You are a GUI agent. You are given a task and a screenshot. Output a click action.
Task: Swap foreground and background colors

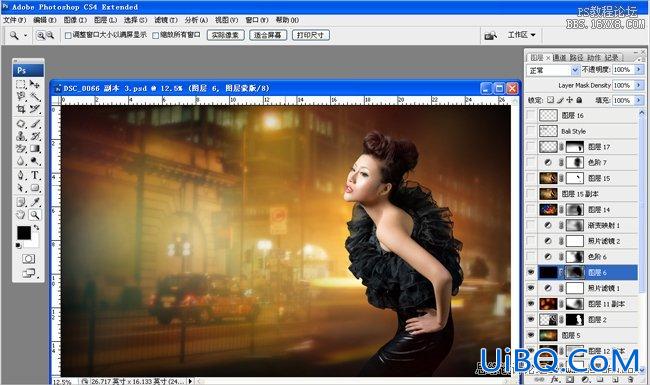(x=36, y=228)
